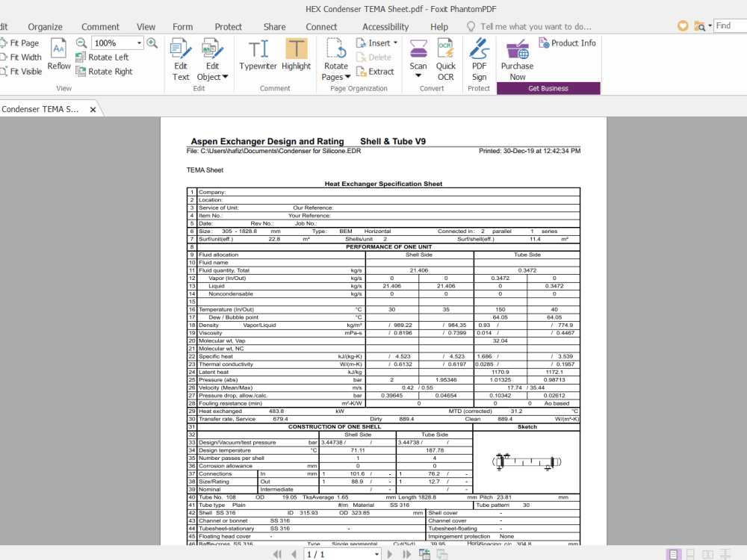747x560 pixels.
Task: Click the previous view icon in status bar
Action: pos(424,554)
